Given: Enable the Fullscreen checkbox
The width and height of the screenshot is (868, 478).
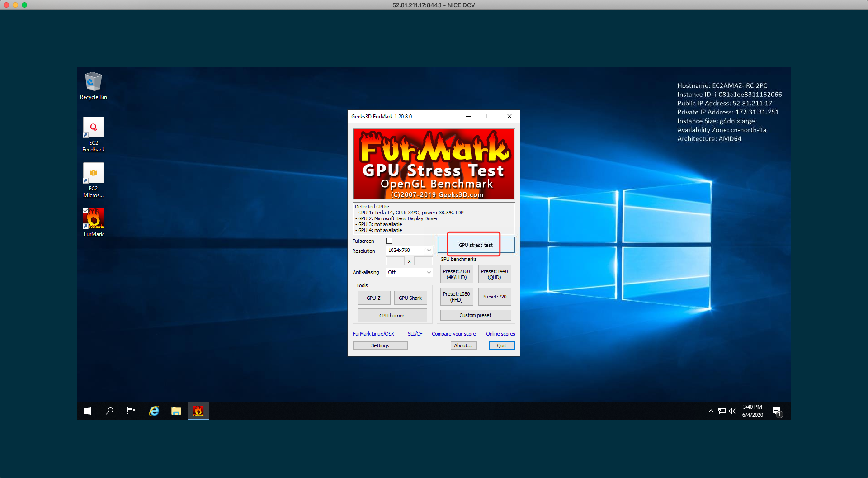Looking at the screenshot, I should 389,241.
